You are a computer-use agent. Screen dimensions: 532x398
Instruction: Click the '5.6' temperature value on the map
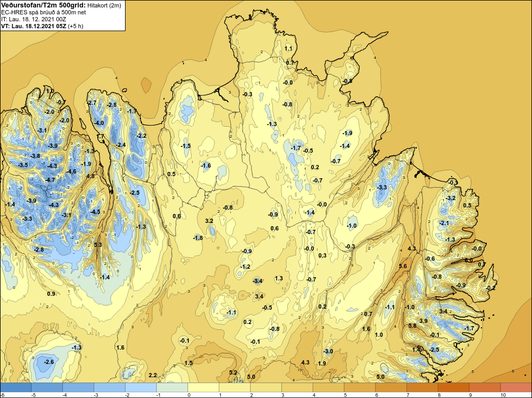403,266
